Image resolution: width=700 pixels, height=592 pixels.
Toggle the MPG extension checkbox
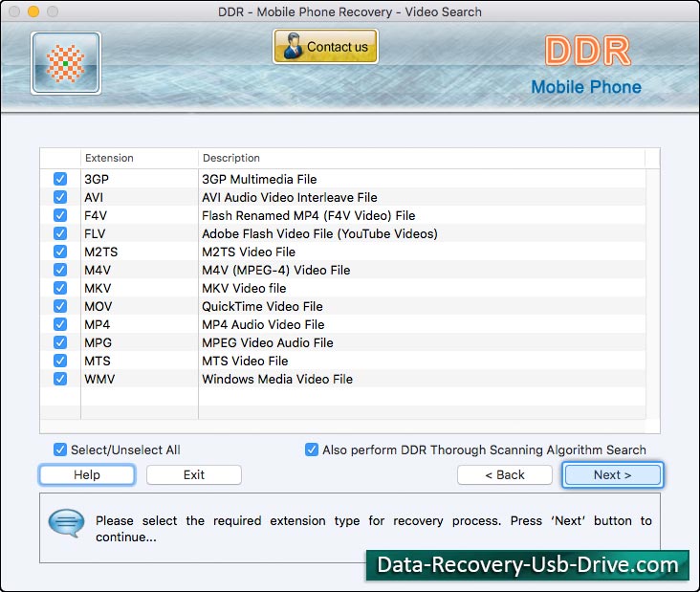point(60,342)
